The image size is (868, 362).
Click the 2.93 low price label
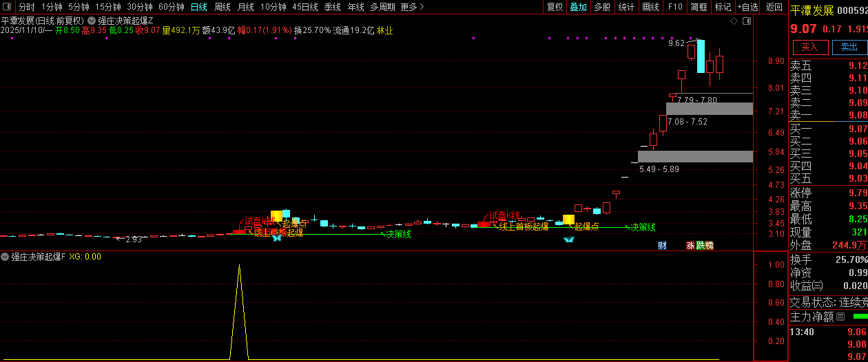point(134,239)
